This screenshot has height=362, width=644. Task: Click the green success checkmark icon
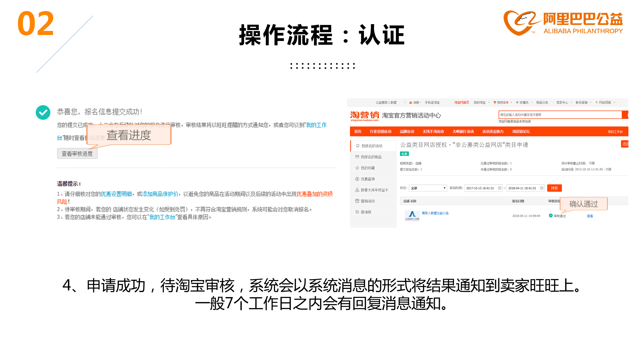pos(43,112)
